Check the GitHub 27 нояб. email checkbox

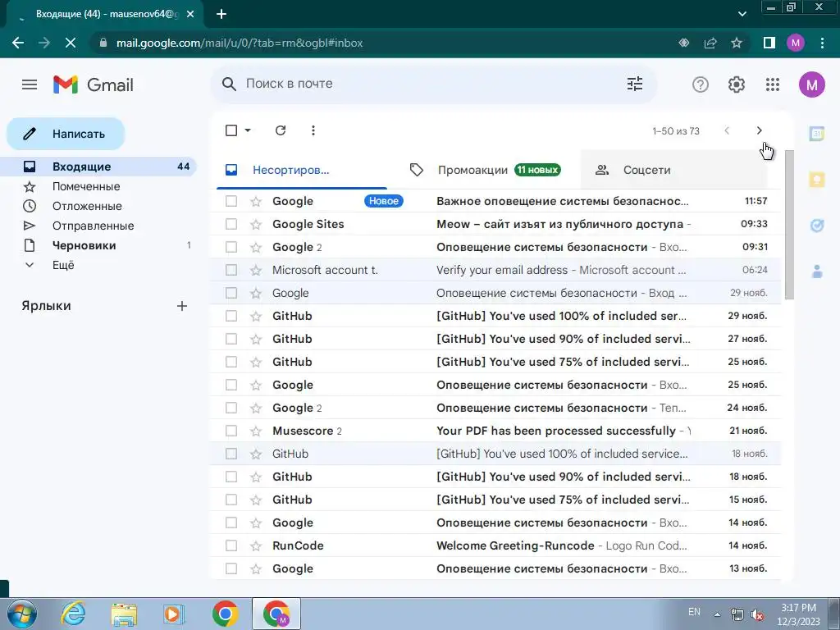point(231,339)
